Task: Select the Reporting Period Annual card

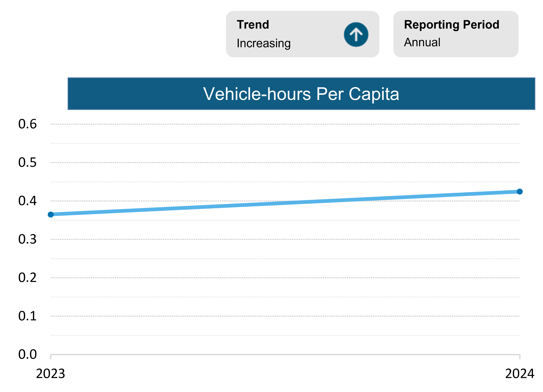Action: point(456,34)
